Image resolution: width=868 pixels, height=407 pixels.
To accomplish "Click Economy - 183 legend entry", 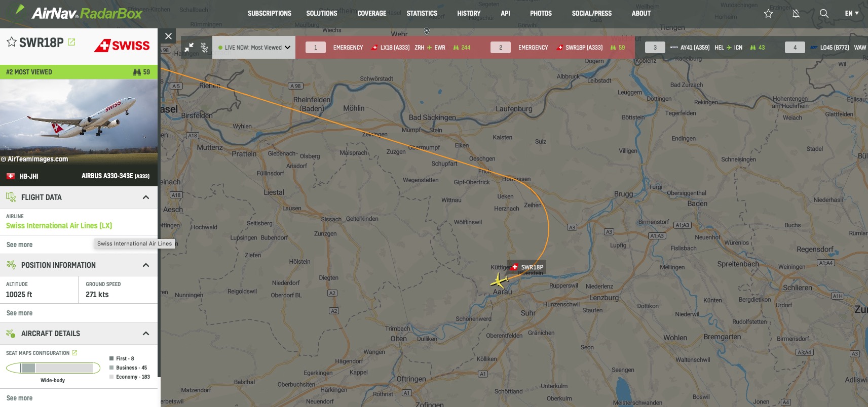I will coord(130,377).
